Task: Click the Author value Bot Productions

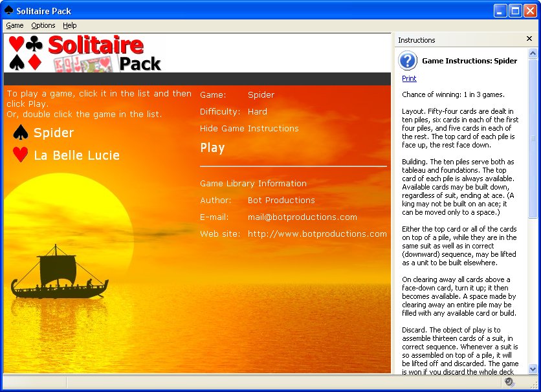Action: 282,201
